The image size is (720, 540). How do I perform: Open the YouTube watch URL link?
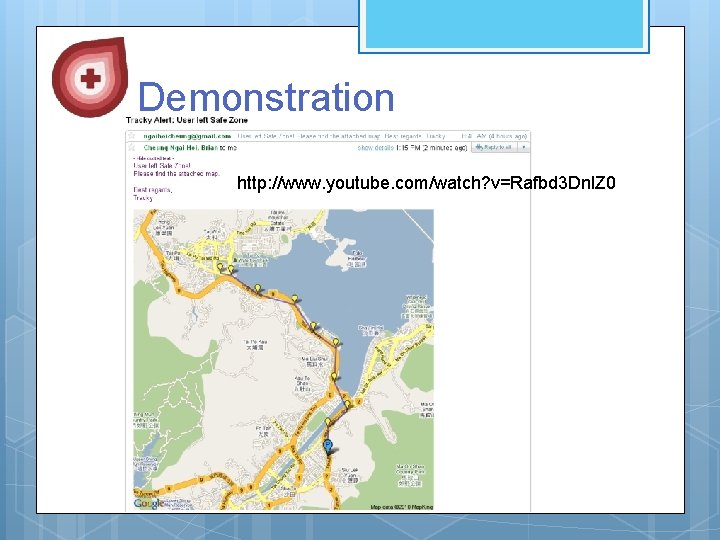pyautogui.click(x=426, y=183)
